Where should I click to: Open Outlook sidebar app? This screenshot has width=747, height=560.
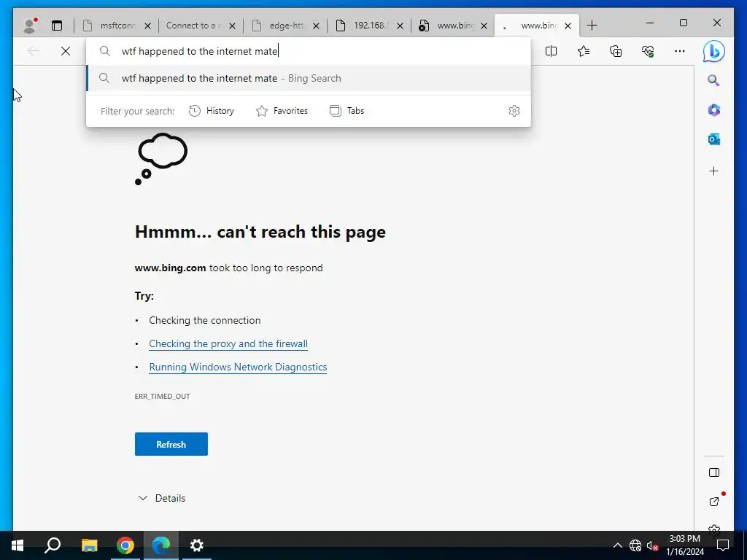click(713, 139)
